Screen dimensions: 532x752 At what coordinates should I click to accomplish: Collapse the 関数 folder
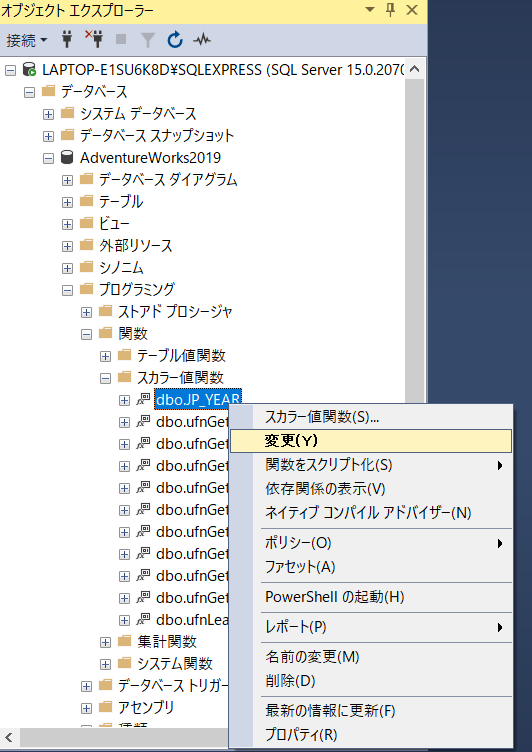click(x=86, y=334)
